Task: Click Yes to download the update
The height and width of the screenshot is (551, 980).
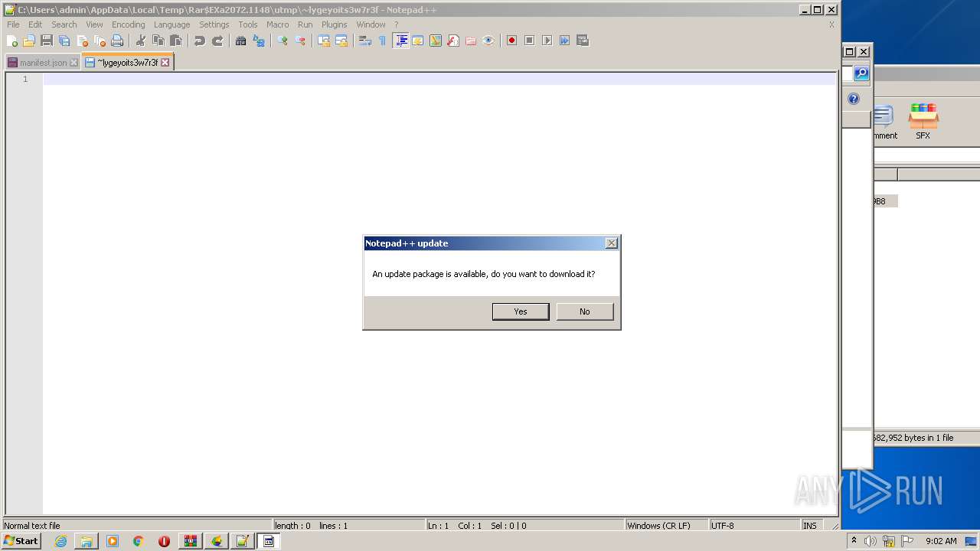Action: coord(521,311)
